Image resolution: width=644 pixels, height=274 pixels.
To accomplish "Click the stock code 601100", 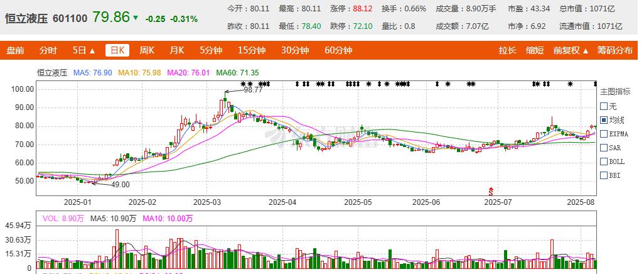I will 70,18.
